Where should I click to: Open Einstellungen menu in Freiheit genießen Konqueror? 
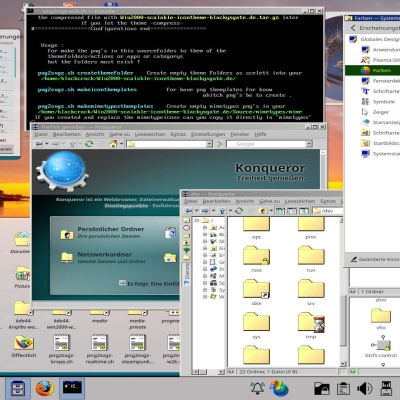pyautogui.click(x=208, y=134)
